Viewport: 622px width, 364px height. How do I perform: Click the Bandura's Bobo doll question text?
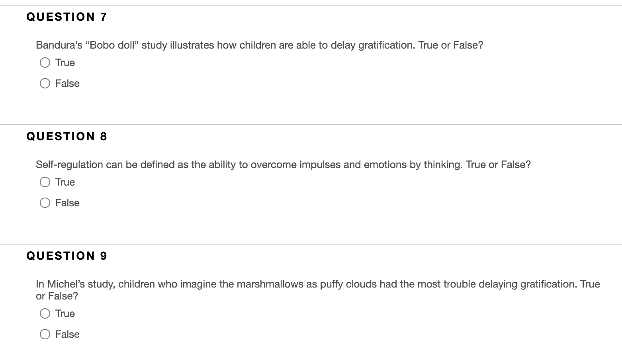260,45
